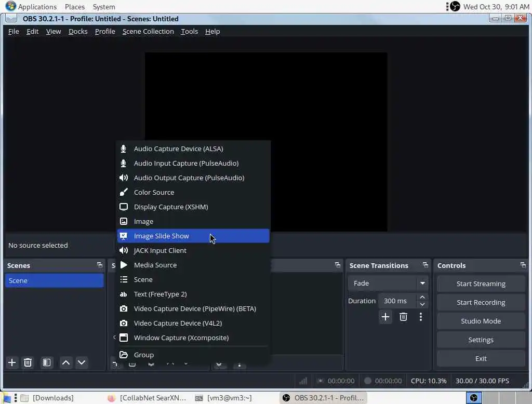Viewport: 532px width, 404px height.
Task: Move scene up with the up arrow
Action: pos(66,362)
